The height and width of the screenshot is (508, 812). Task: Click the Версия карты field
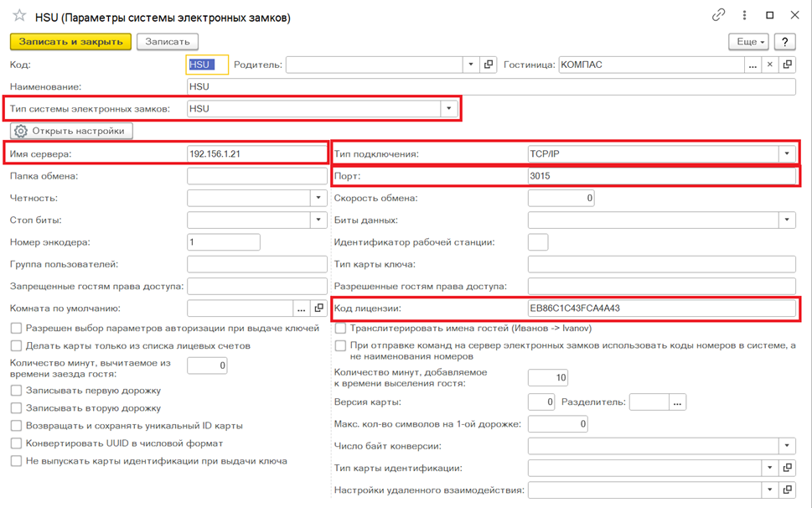pos(541,402)
